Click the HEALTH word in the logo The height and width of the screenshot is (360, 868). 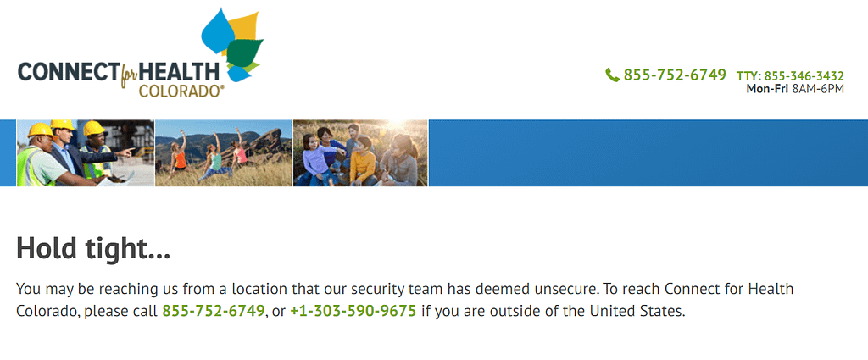179,72
